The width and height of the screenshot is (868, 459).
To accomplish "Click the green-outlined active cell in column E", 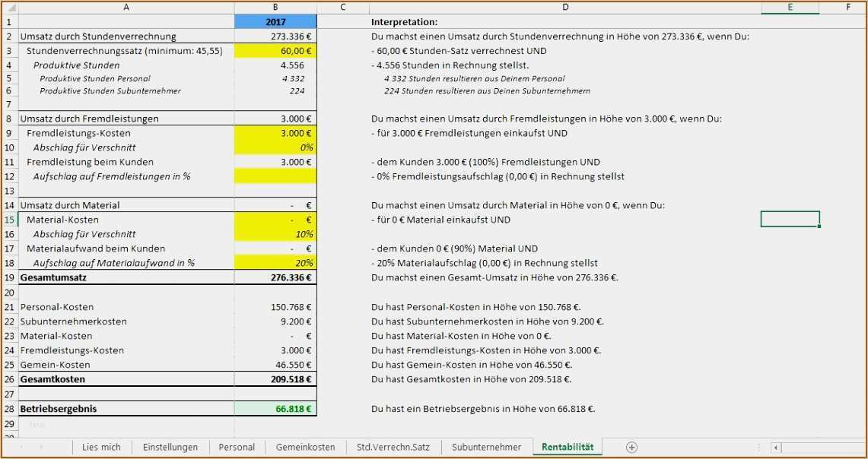I will click(x=790, y=220).
